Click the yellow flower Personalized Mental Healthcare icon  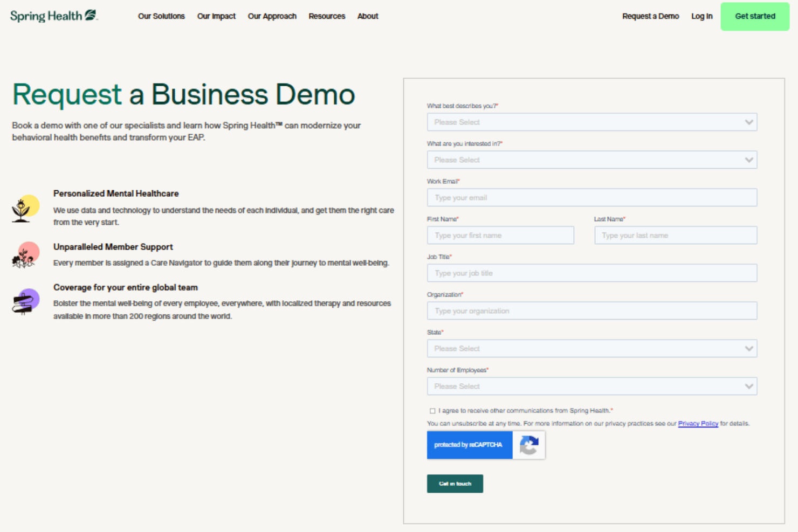(x=25, y=209)
